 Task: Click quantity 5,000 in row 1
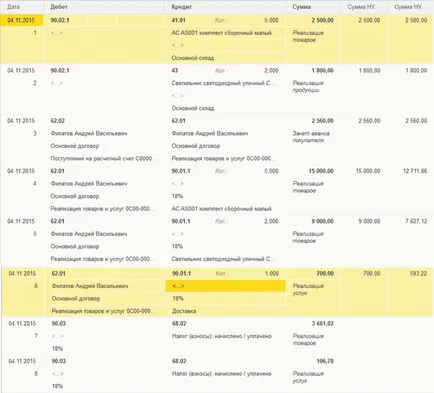(271, 20)
